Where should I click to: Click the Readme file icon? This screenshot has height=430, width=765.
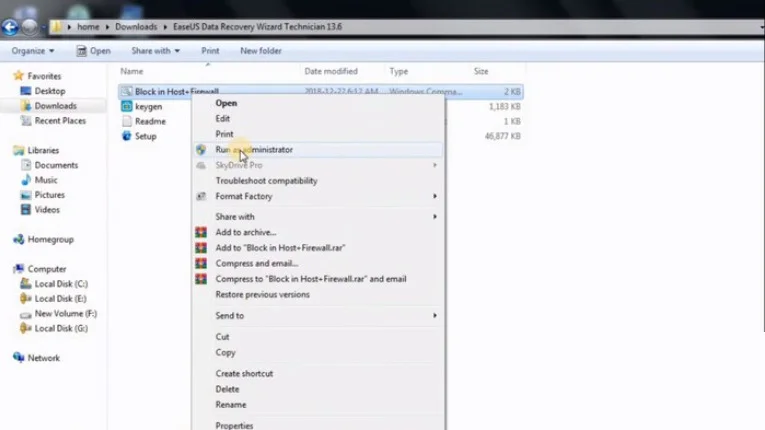tap(127, 121)
